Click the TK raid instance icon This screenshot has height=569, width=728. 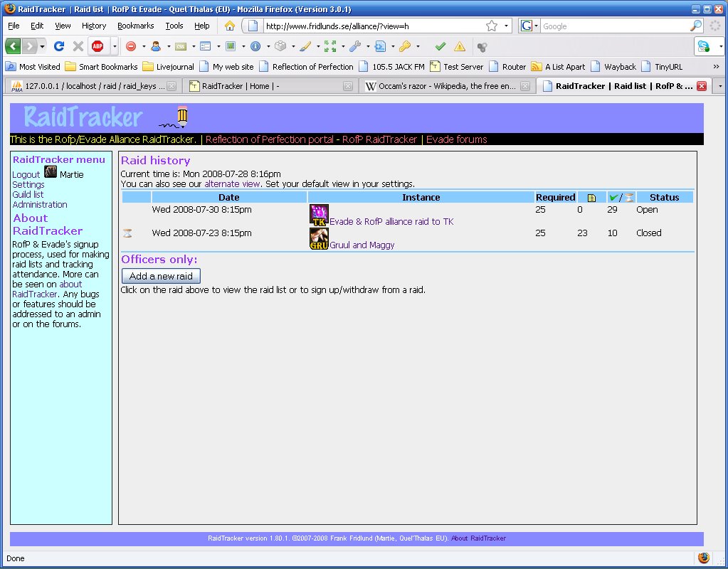[x=319, y=215]
